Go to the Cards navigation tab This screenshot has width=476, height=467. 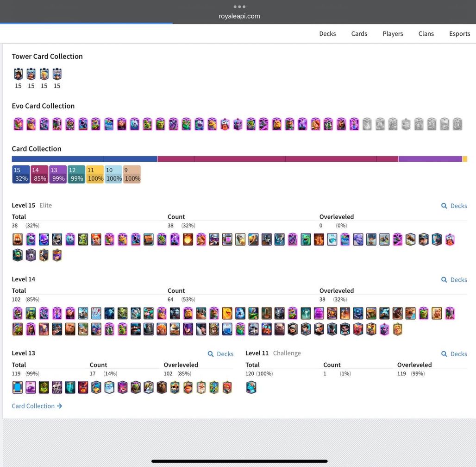(x=359, y=34)
